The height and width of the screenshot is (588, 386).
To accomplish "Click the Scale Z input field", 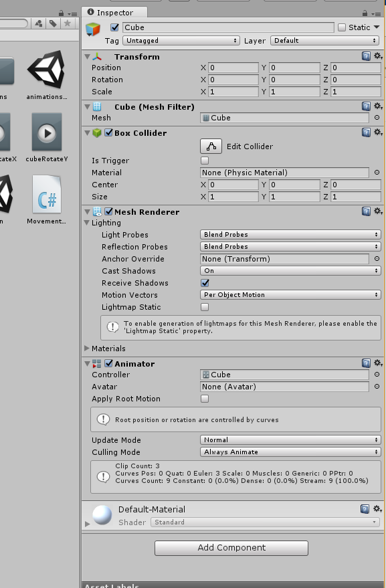I will (356, 92).
